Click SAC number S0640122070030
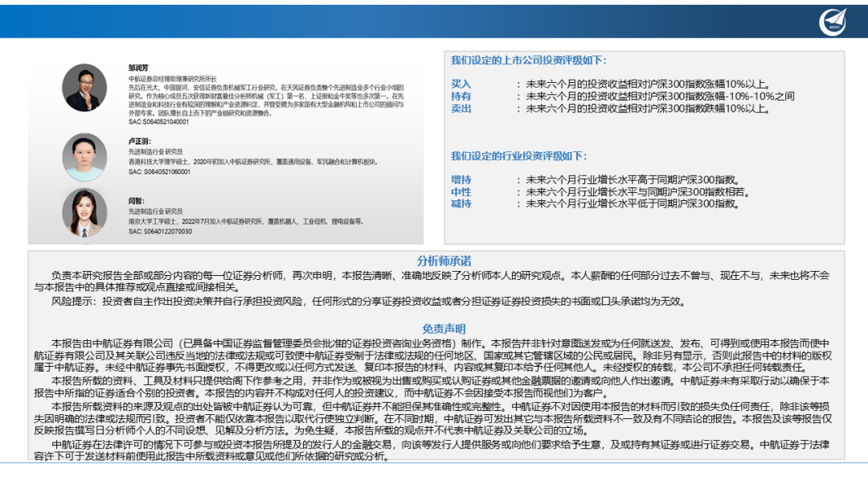 pos(160,232)
